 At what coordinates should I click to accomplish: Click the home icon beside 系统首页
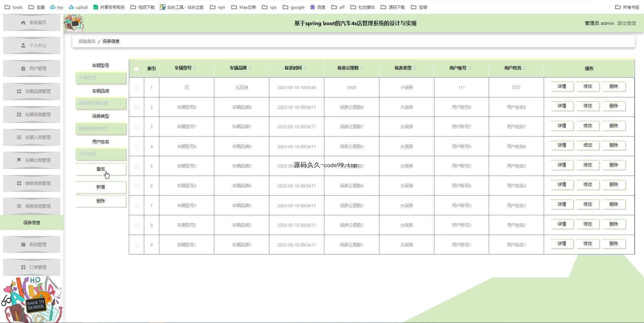click(23, 22)
